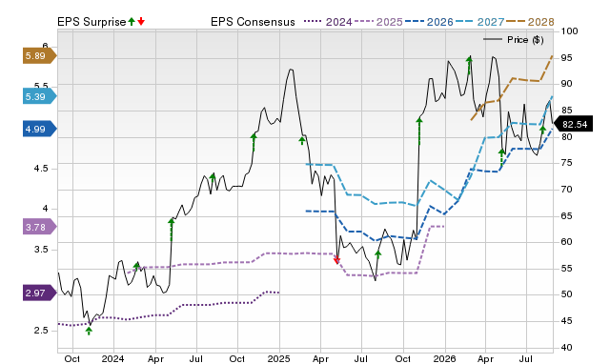Screen dimensions: 610x364
Task: Toggle the 2025 consensus legend entry
Action: click(x=378, y=22)
